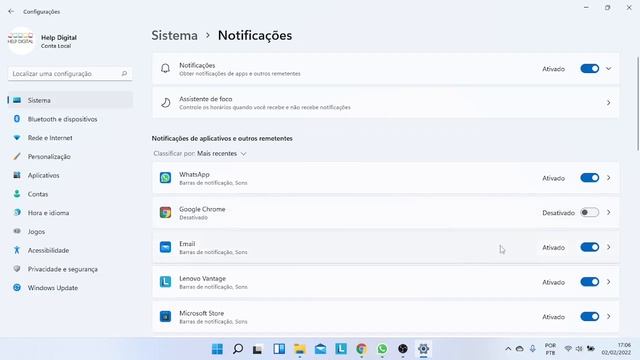Disable Lenovo Vantage notifications toggle
Viewport: 640px width, 360px height.
coord(590,282)
